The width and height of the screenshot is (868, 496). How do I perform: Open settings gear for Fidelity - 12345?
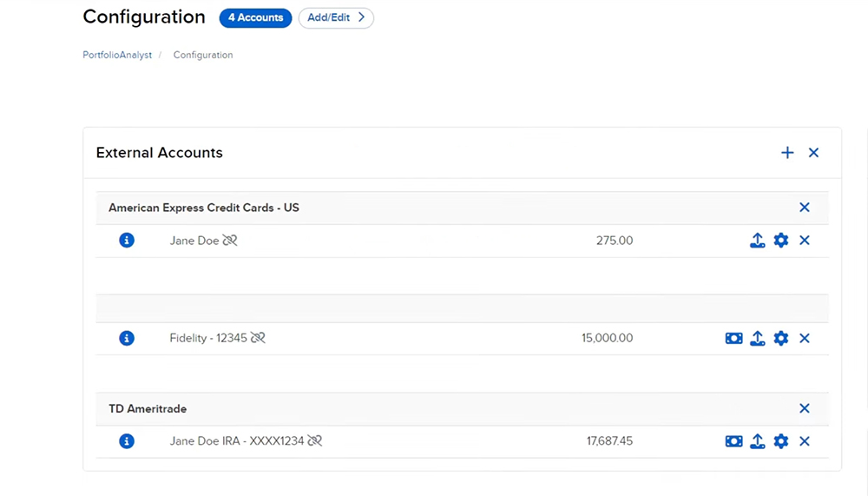coord(781,338)
